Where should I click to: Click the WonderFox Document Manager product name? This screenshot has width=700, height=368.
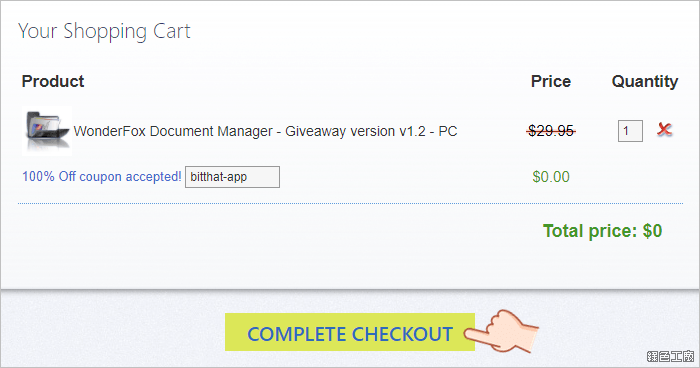(265, 131)
